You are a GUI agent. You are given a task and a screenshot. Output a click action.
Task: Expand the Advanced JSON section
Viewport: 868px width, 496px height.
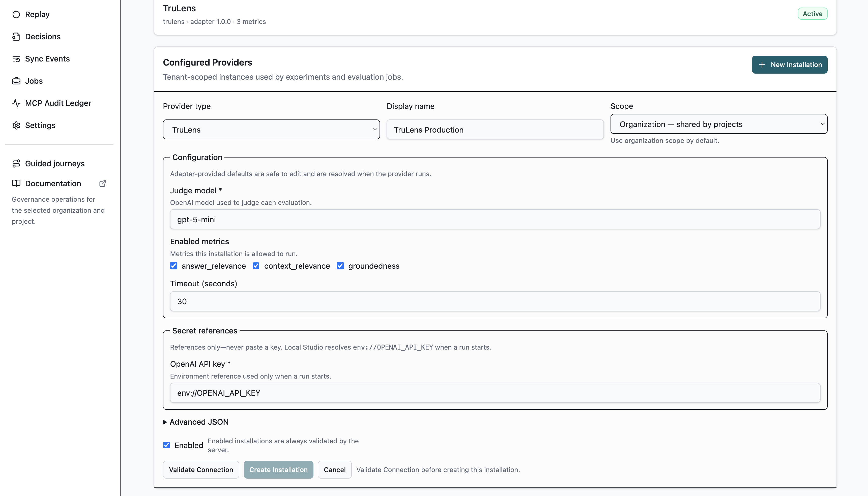[x=196, y=422]
